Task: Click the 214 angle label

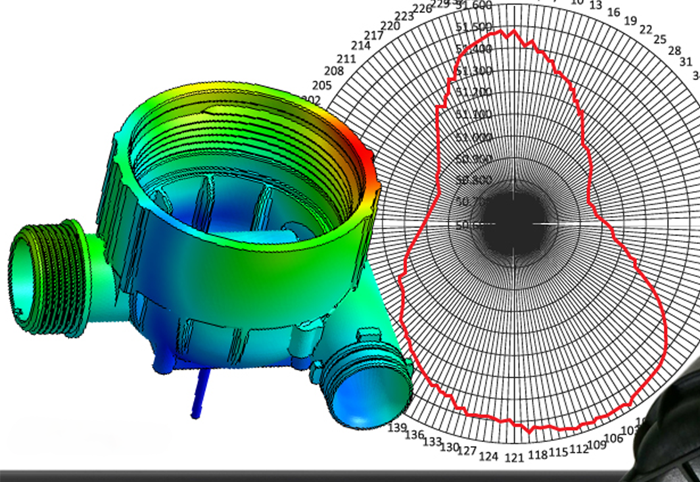Action: coord(360,46)
